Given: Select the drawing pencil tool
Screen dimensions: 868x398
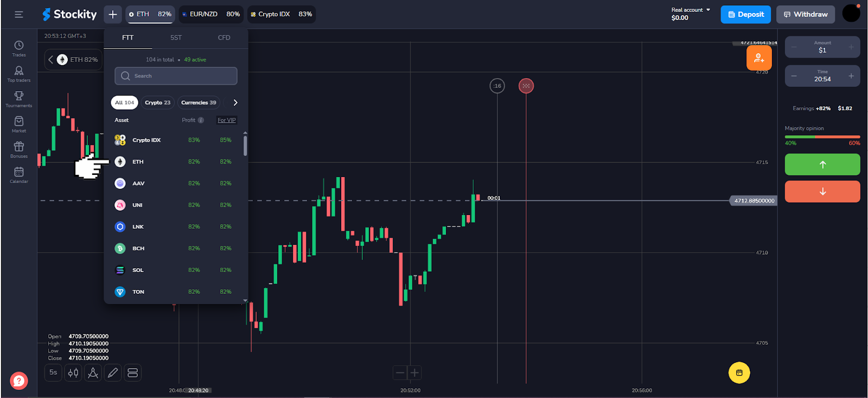Looking at the screenshot, I should pos(113,372).
